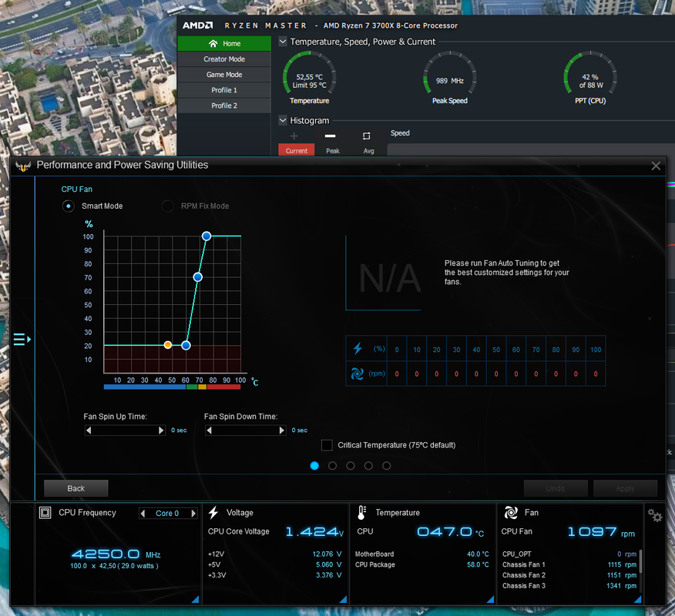
Task: Click the fan icon beside Fan heading
Action: click(x=511, y=512)
